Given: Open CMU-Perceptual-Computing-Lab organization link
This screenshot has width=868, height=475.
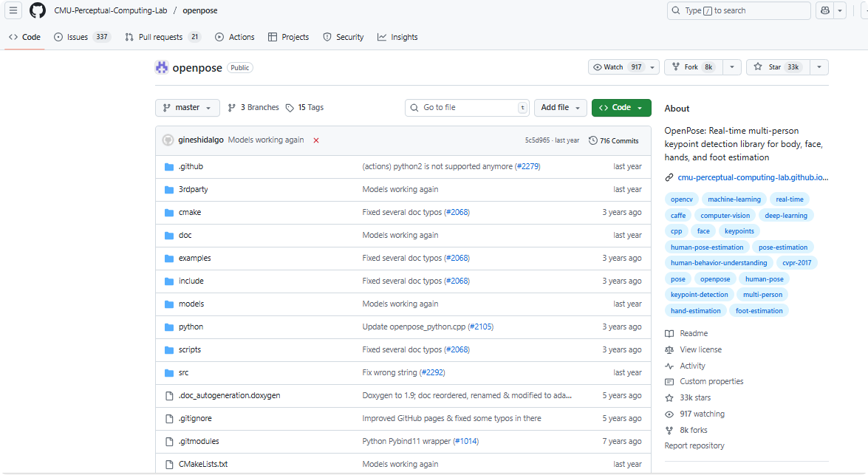Looking at the screenshot, I should coord(111,10).
